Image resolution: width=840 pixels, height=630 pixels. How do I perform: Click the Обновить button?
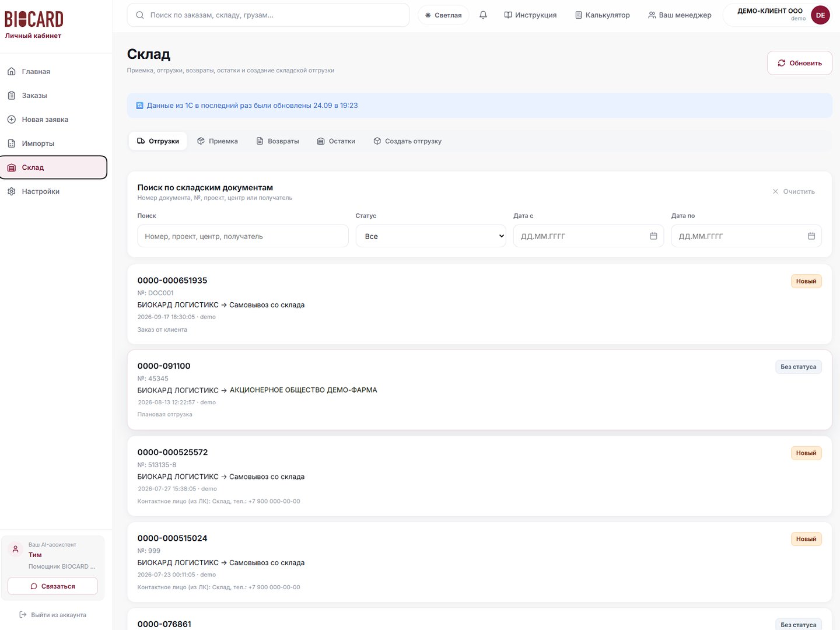(800, 63)
